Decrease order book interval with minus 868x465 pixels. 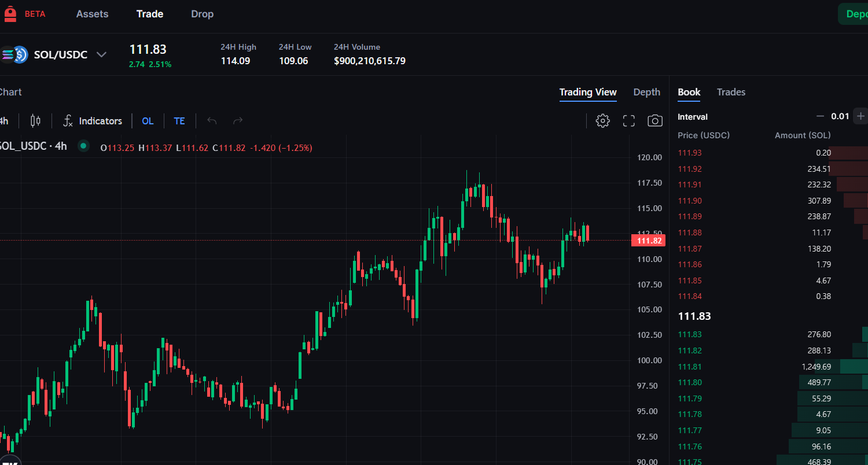pos(820,116)
